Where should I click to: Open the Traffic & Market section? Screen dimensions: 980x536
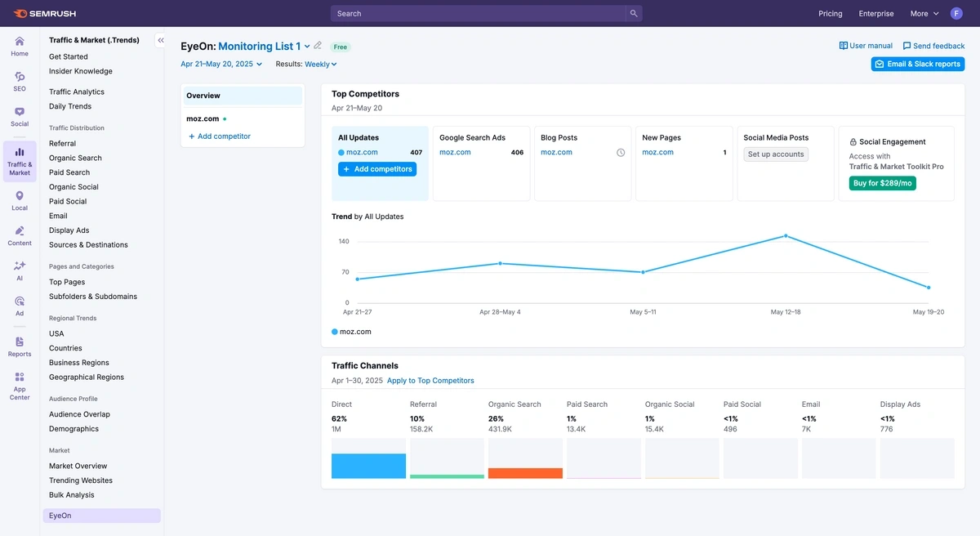click(19, 157)
